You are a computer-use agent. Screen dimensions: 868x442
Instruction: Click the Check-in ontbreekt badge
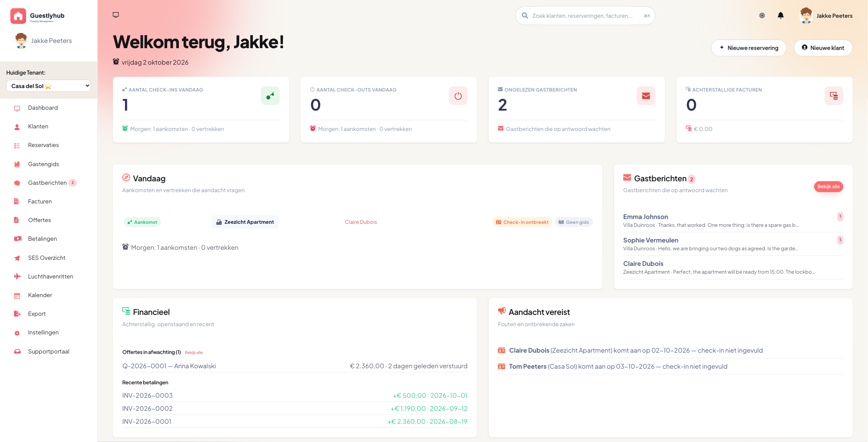[x=522, y=222]
